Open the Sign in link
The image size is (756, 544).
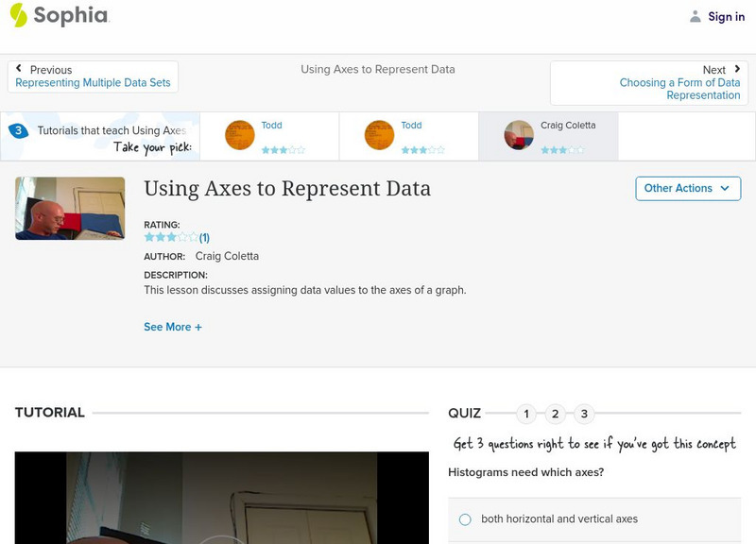[726, 16]
